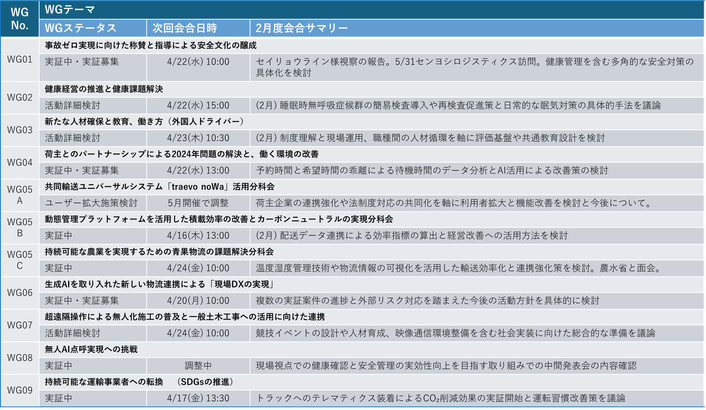Select the WG01 row label
The height and width of the screenshot is (410, 706).
point(19,59)
